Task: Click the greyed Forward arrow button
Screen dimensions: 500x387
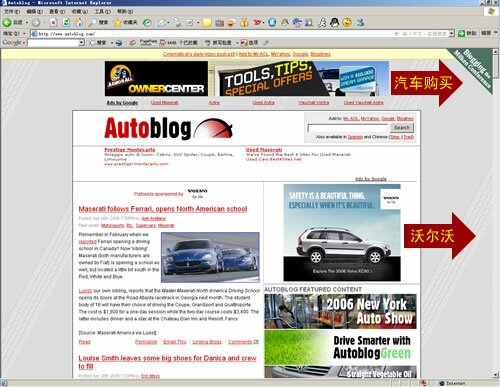Action: click(x=36, y=23)
